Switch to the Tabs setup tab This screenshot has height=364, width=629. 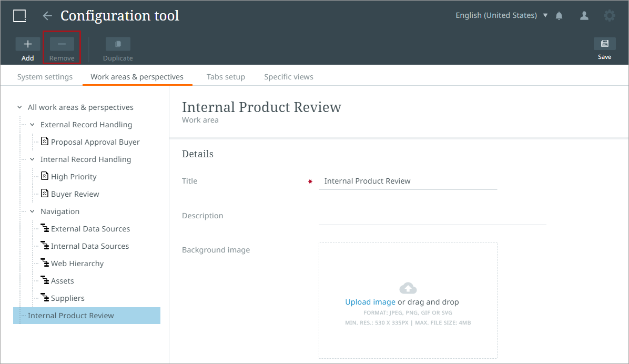tap(226, 77)
